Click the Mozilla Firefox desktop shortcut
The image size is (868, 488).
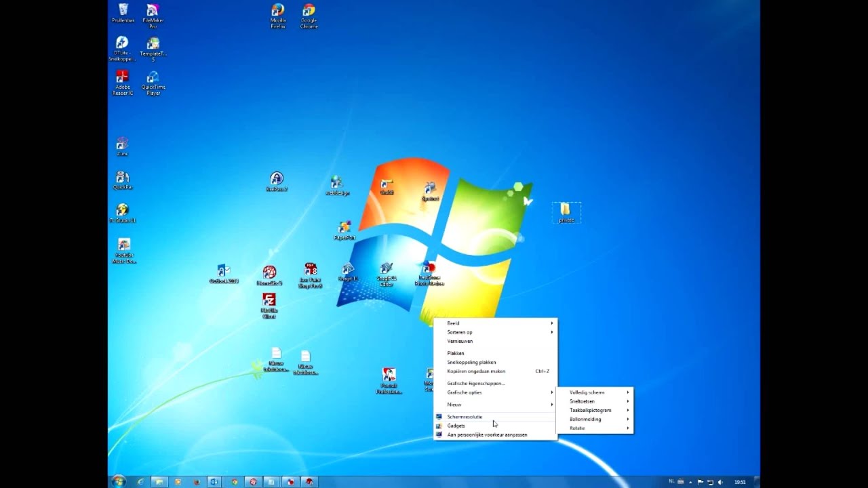pos(278,16)
